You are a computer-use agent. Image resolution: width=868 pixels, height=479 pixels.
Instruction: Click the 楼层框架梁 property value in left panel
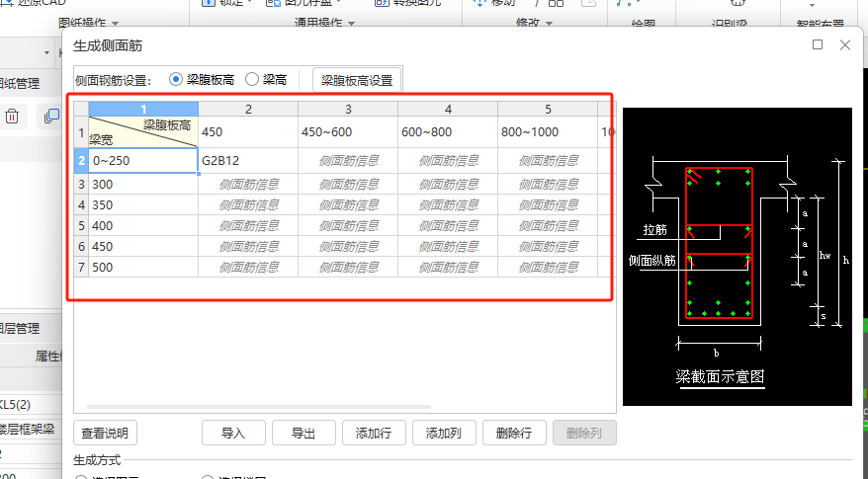(x=27, y=429)
